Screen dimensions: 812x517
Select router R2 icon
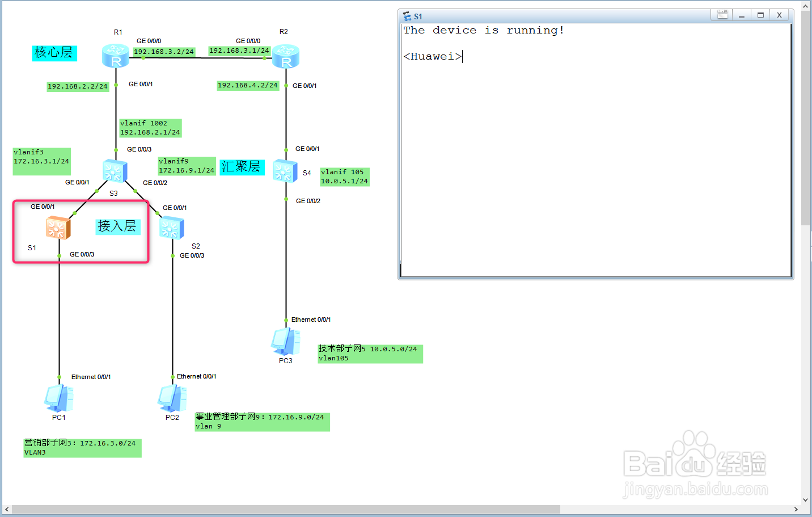click(x=286, y=56)
